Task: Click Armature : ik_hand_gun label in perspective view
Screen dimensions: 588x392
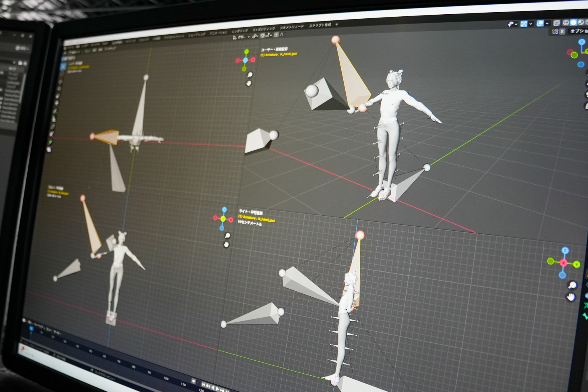Action: point(278,54)
